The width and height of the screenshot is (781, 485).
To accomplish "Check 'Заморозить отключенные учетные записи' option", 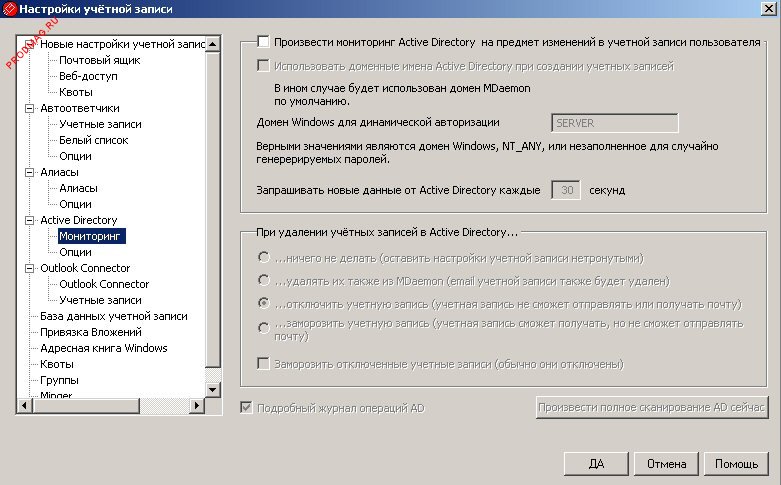I will coord(264,364).
